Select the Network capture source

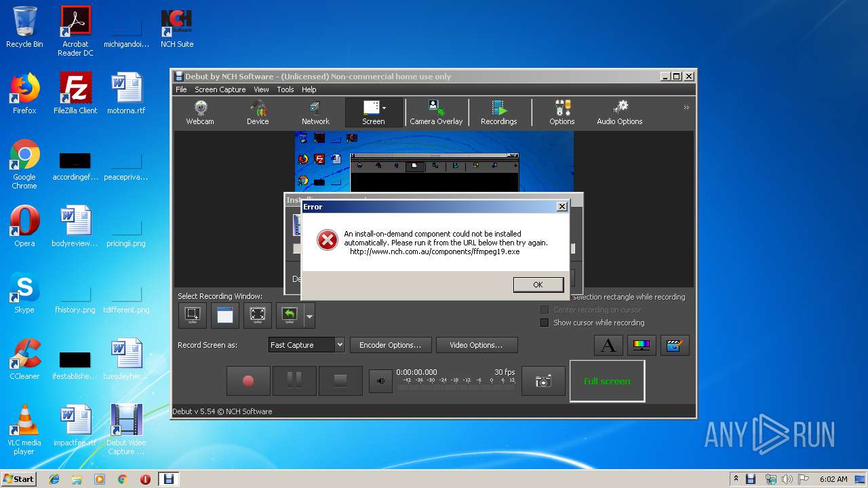[315, 113]
